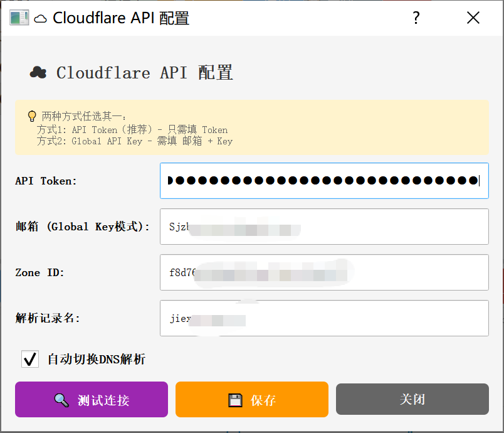Focus the API Token password field
The width and height of the screenshot is (504, 433).
tap(324, 181)
